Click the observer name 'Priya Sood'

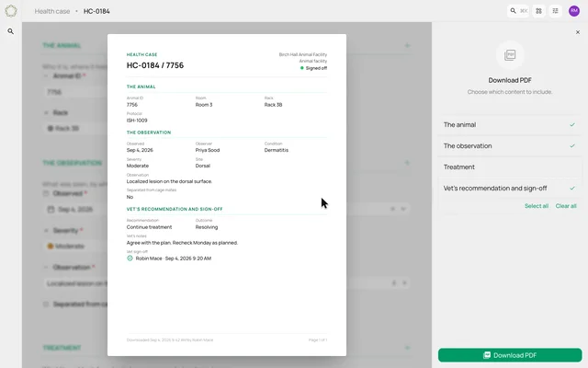click(208, 150)
